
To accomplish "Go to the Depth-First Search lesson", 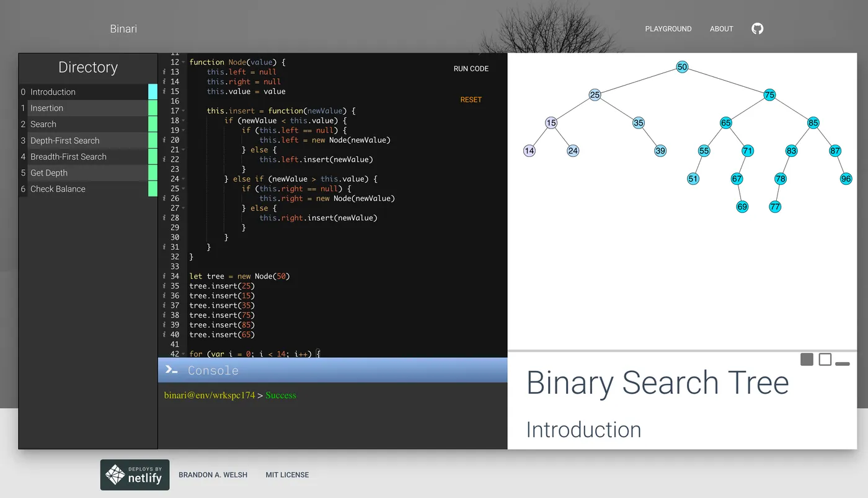I will click(88, 140).
